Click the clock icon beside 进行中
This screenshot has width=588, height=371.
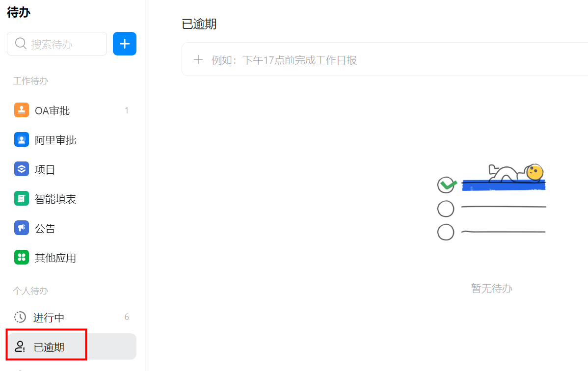20,318
